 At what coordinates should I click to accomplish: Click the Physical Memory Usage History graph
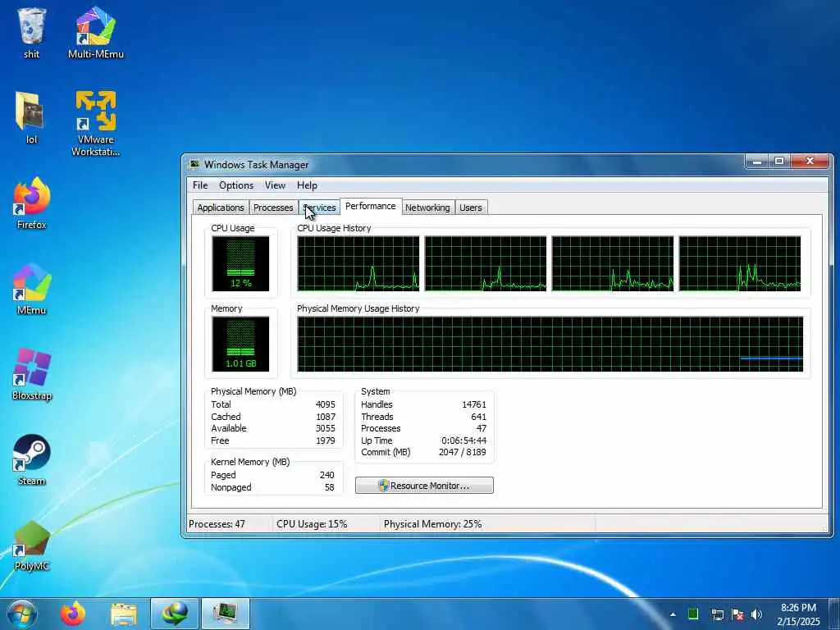pyautogui.click(x=550, y=344)
